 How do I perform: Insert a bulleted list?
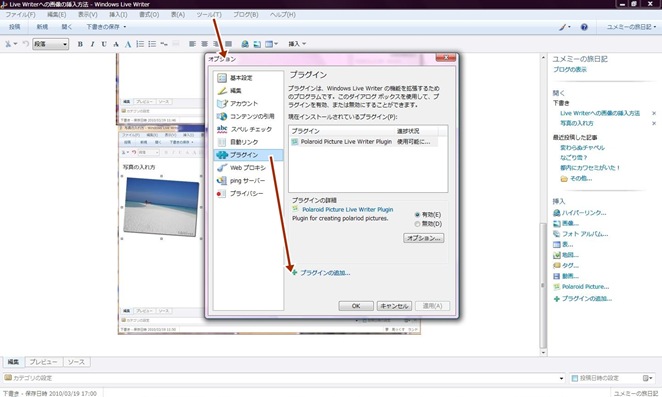click(x=152, y=44)
